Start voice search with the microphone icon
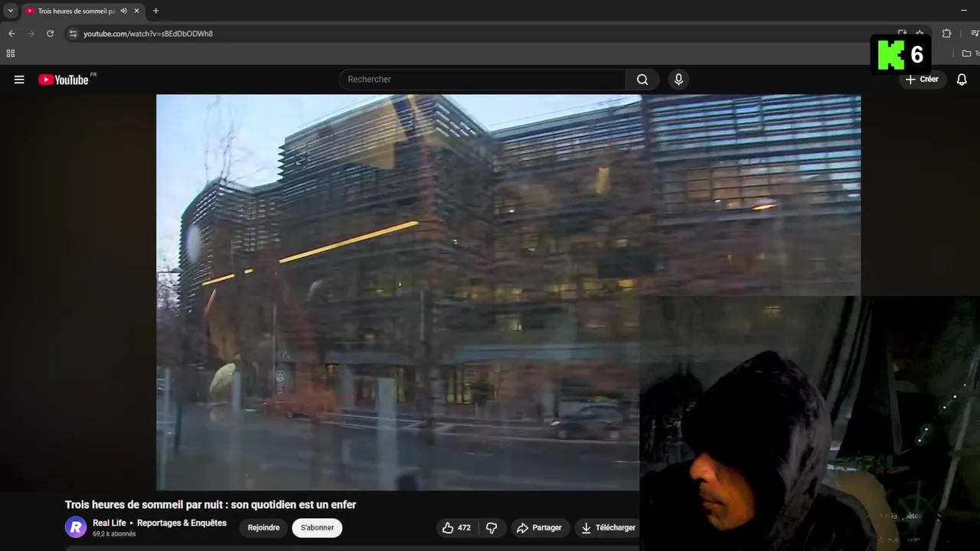 pos(678,80)
